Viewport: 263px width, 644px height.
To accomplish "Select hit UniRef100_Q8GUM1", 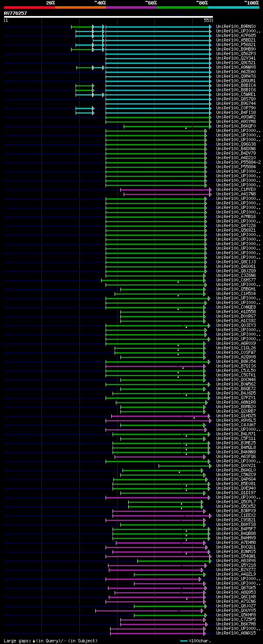I will pos(236,81).
